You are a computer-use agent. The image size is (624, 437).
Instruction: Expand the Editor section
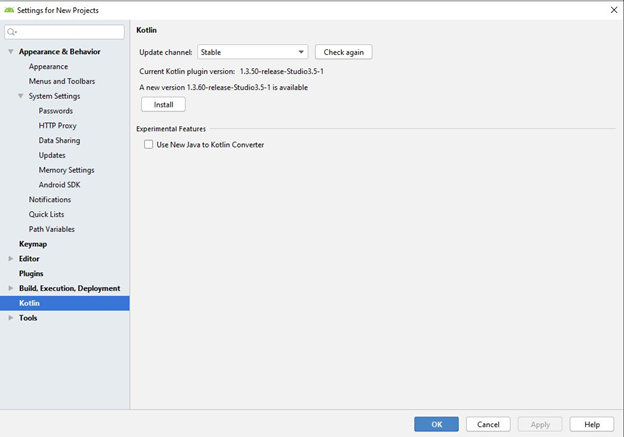(11, 259)
